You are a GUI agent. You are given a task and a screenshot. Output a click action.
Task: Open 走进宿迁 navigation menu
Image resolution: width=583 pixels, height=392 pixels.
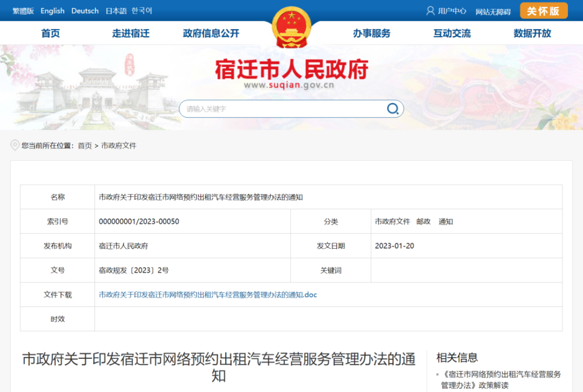[x=131, y=34]
